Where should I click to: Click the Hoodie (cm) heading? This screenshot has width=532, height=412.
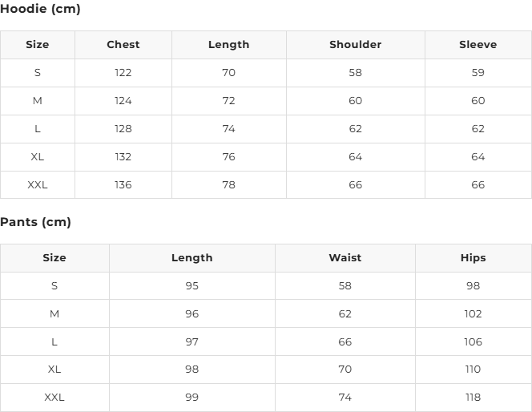point(40,10)
